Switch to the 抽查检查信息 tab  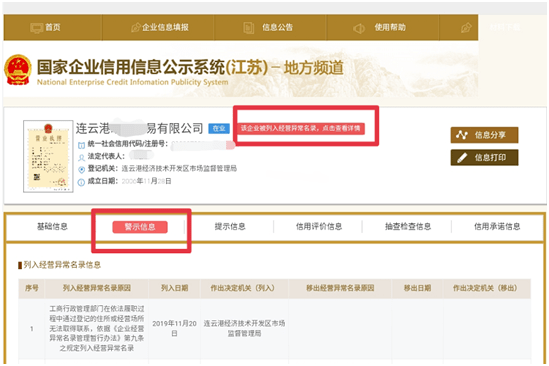(x=408, y=227)
